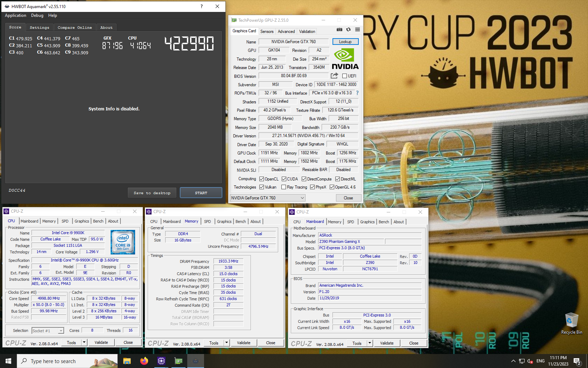Image resolution: width=588 pixels, height=368 pixels.
Task: Open the GPU selection dropdown in GPU-Z
Action: [x=267, y=198]
